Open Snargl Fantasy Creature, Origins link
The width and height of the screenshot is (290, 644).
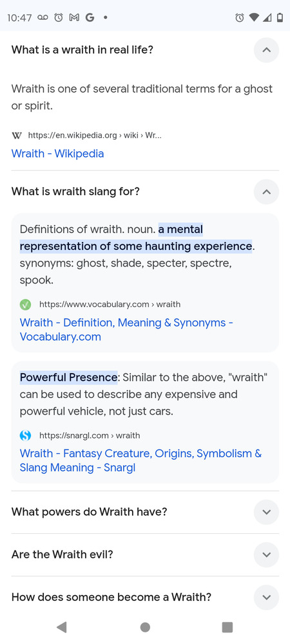pyautogui.click(x=140, y=460)
